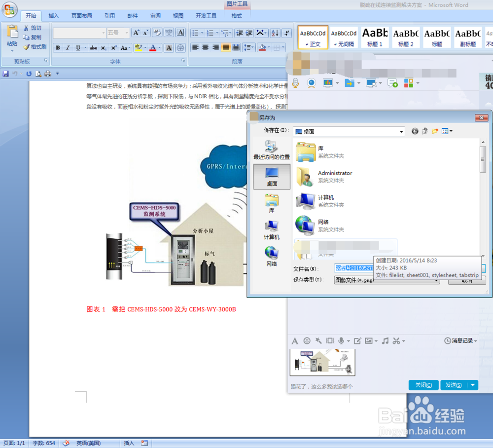
Task: Open the 保存类型 dropdown
Action: click(387, 280)
